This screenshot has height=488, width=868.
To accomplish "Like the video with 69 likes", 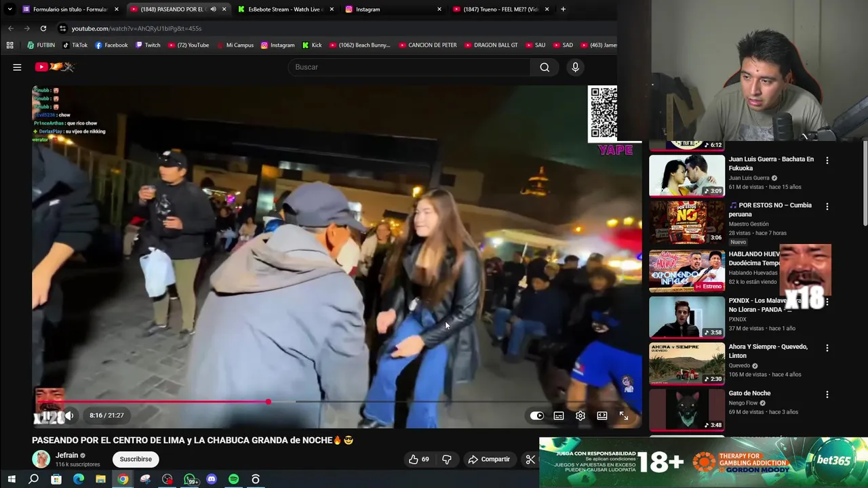I will coord(419,459).
